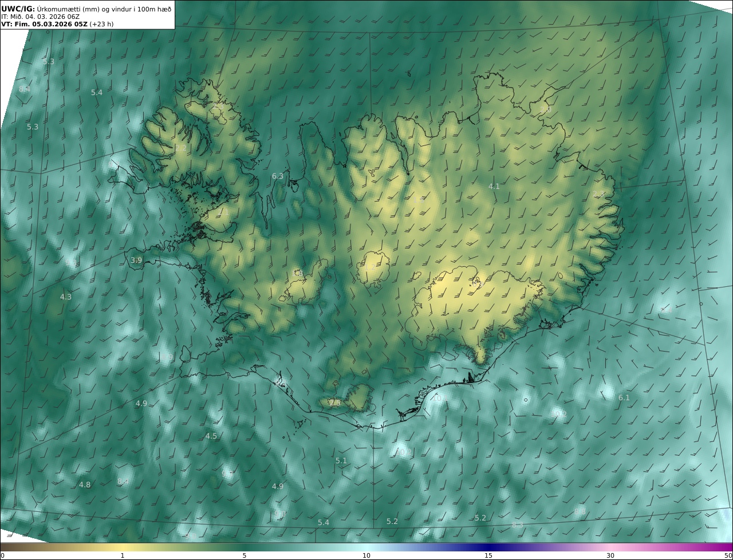Click the '15' tick on the color scale
The image size is (733, 560).
pyautogui.click(x=488, y=555)
